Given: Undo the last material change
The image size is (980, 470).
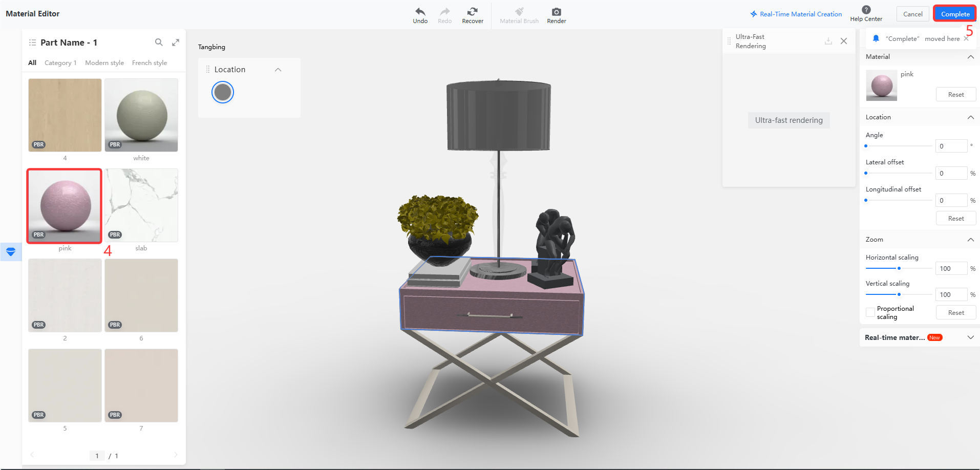Looking at the screenshot, I should [x=420, y=15].
